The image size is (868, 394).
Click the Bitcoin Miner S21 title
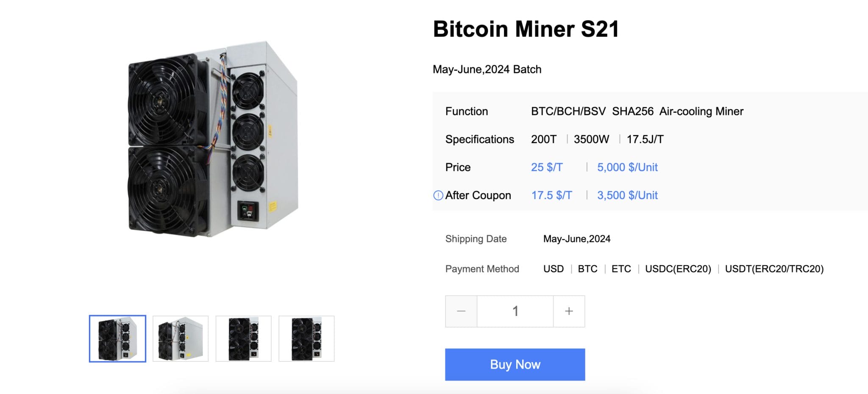pos(526,29)
